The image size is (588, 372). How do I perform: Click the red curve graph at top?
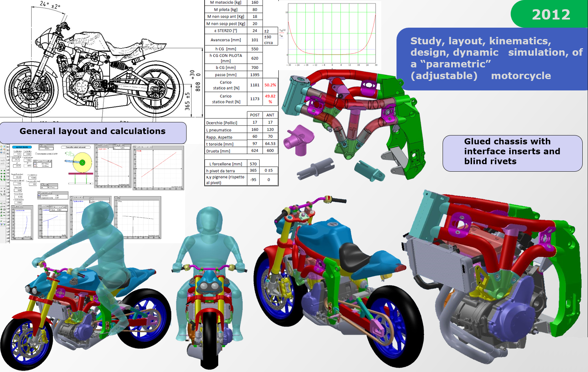pyautogui.click(x=332, y=34)
